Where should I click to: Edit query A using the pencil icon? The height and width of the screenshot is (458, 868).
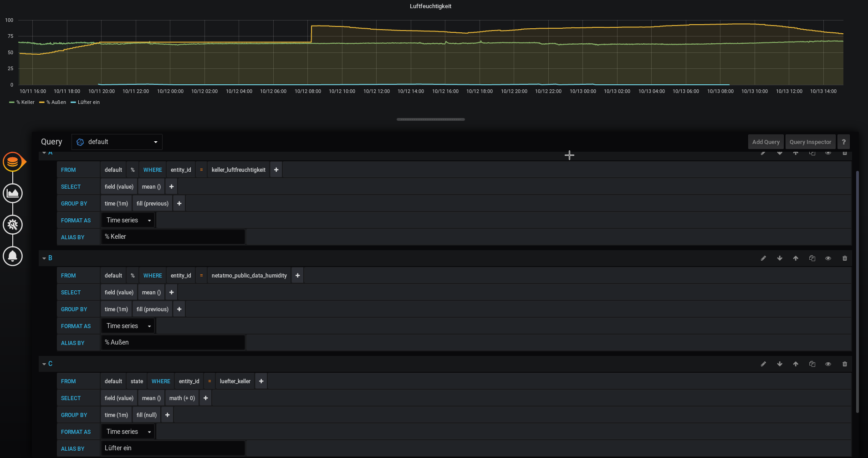pyautogui.click(x=763, y=153)
